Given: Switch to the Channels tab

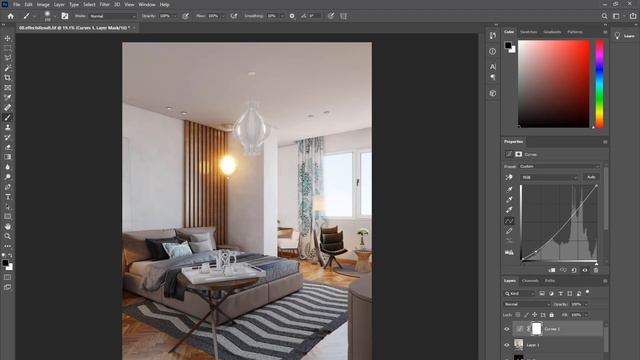Looking at the screenshot, I should point(530,281).
